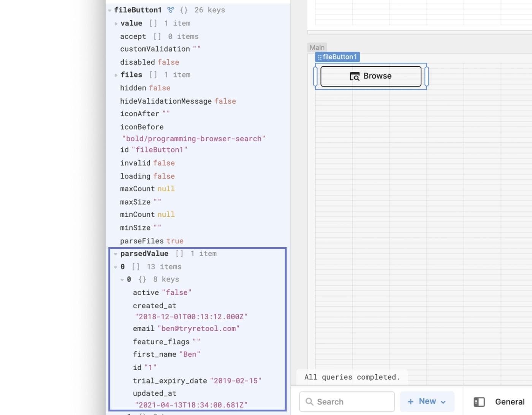
Task: Click the left resize handle of fileButton1
Action: [x=315, y=76]
